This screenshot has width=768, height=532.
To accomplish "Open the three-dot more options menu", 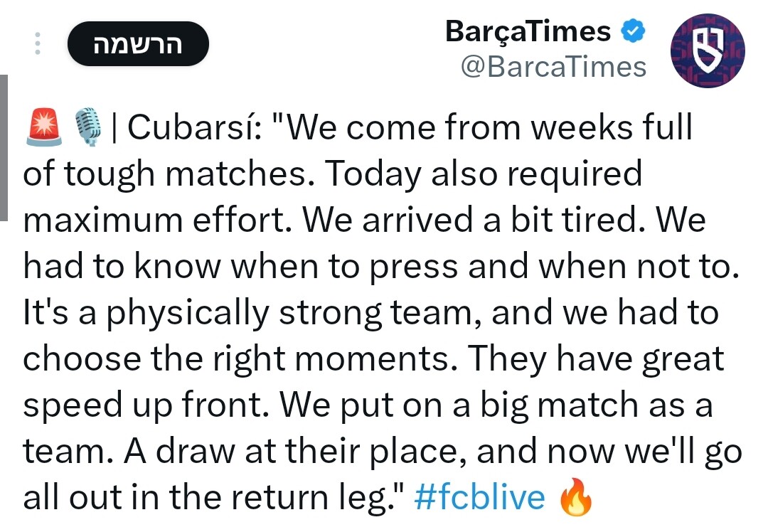I will click(x=38, y=44).
